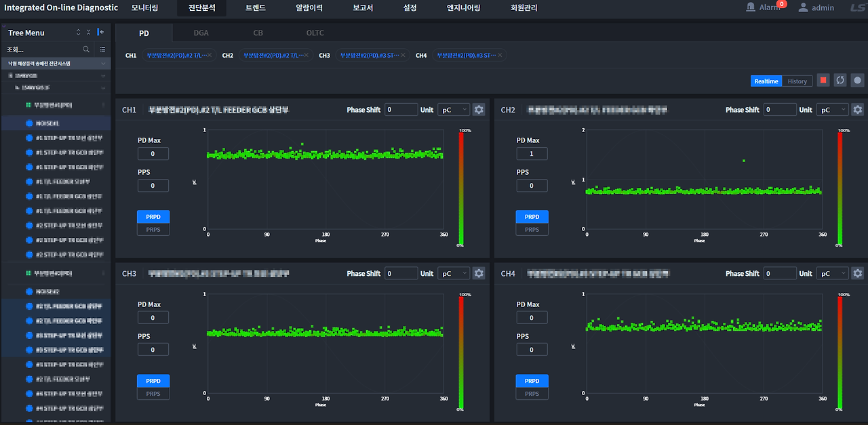Click the tree list view icon
The width and height of the screenshot is (868, 425).
(x=102, y=49)
